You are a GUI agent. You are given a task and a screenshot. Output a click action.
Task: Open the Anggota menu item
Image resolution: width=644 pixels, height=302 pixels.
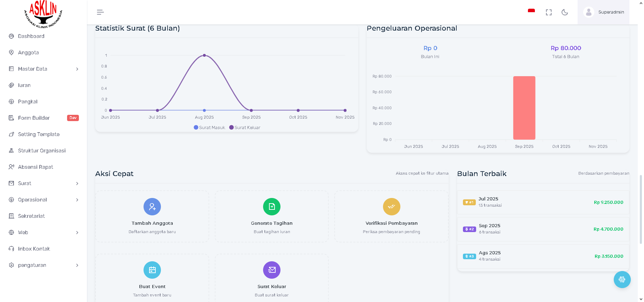[28, 53]
